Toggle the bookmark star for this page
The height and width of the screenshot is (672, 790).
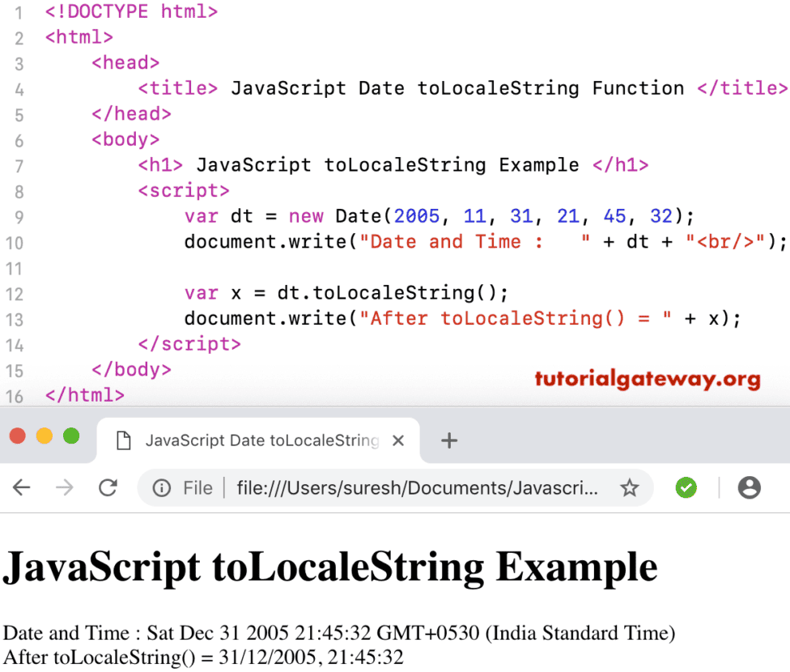[629, 487]
